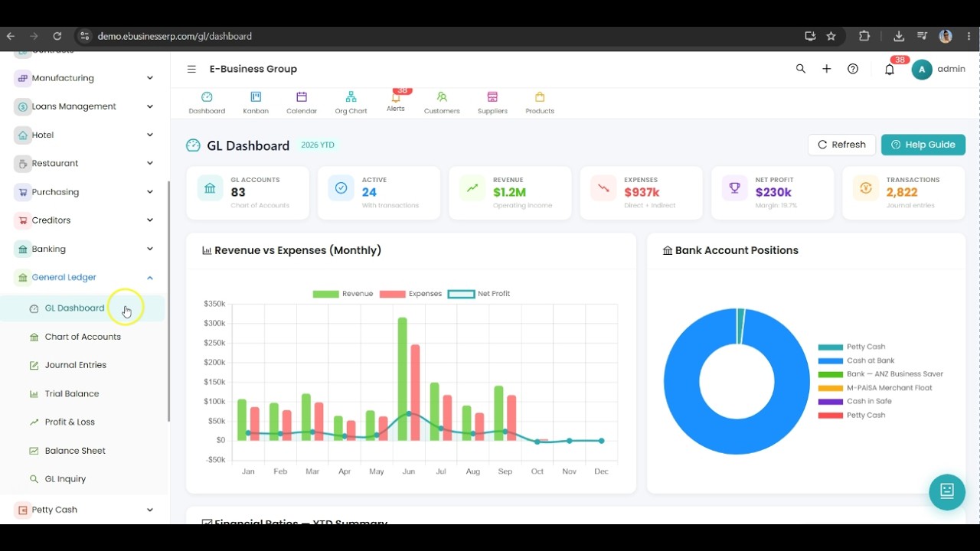Click the sidebar vertical scrollbar
The height and width of the screenshot is (551, 980).
168,302
